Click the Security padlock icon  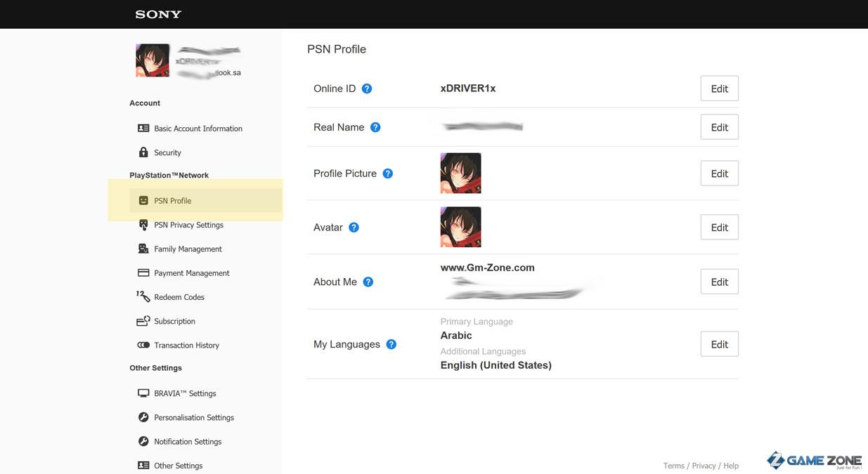[143, 152]
